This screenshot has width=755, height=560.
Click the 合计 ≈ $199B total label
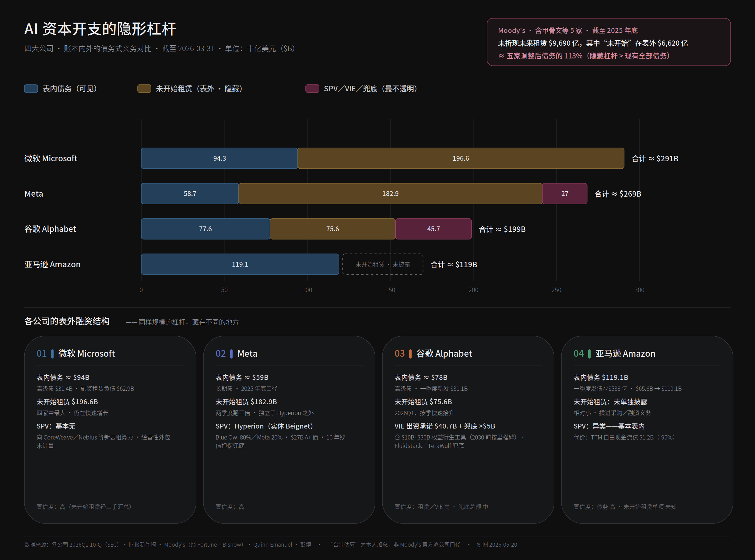pyautogui.click(x=502, y=229)
